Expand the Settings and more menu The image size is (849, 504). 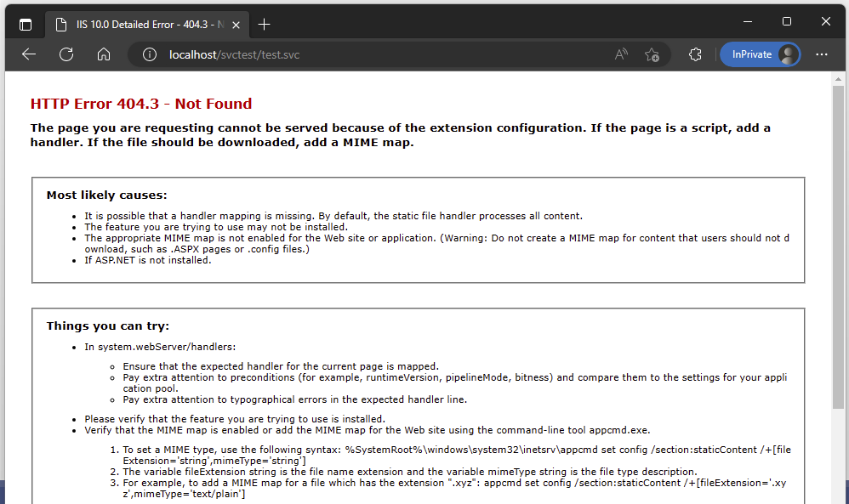821,54
